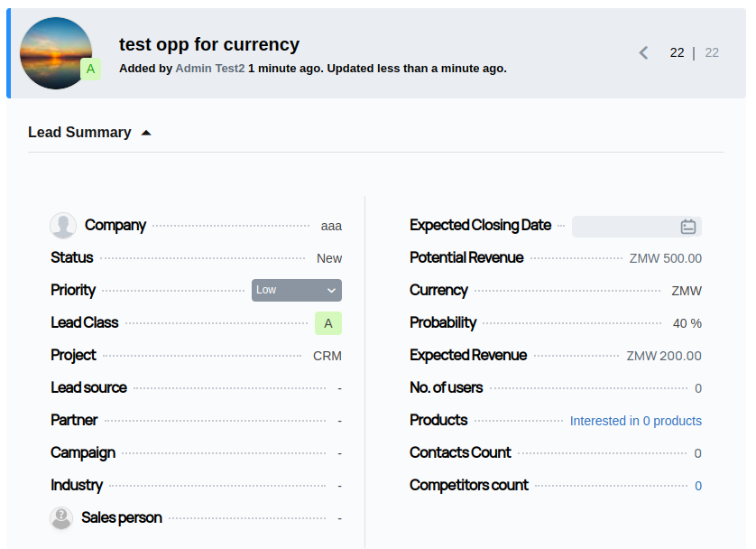The image size is (756, 549).
Task: Click the Probability value 40 %
Action: pyautogui.click(x=687, y=323)
